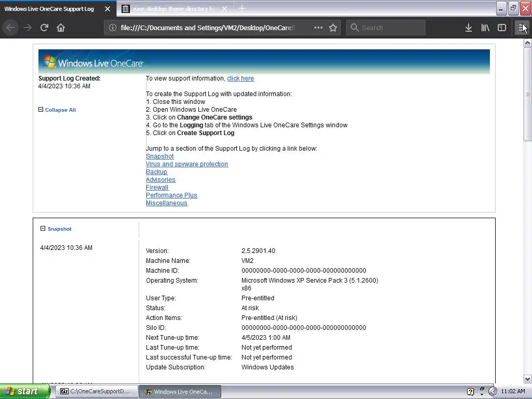Jump to the Advisories section link
The height and width of the screenshot is (399, 532).
tap(161, 180)
